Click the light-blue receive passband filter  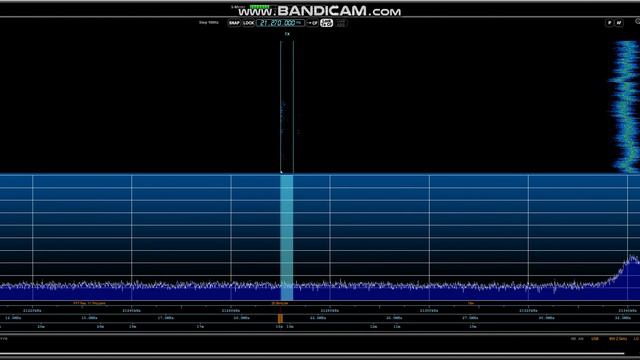click(x=287, y=238)
